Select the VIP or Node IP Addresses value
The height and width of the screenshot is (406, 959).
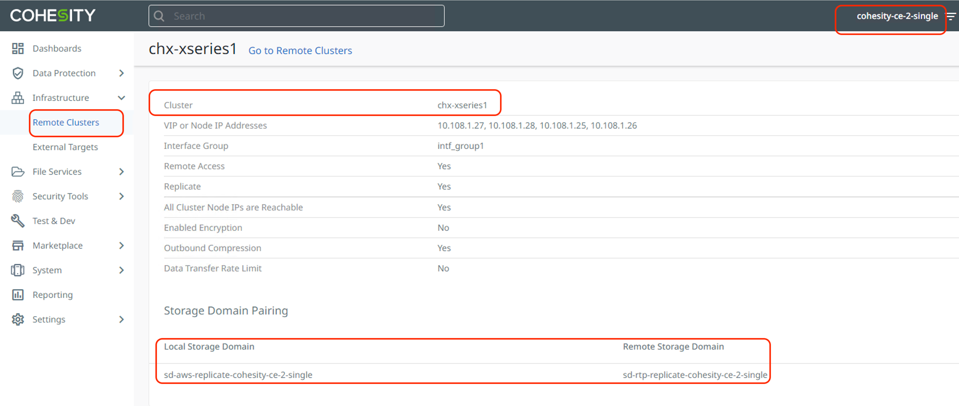pos(538,125)
